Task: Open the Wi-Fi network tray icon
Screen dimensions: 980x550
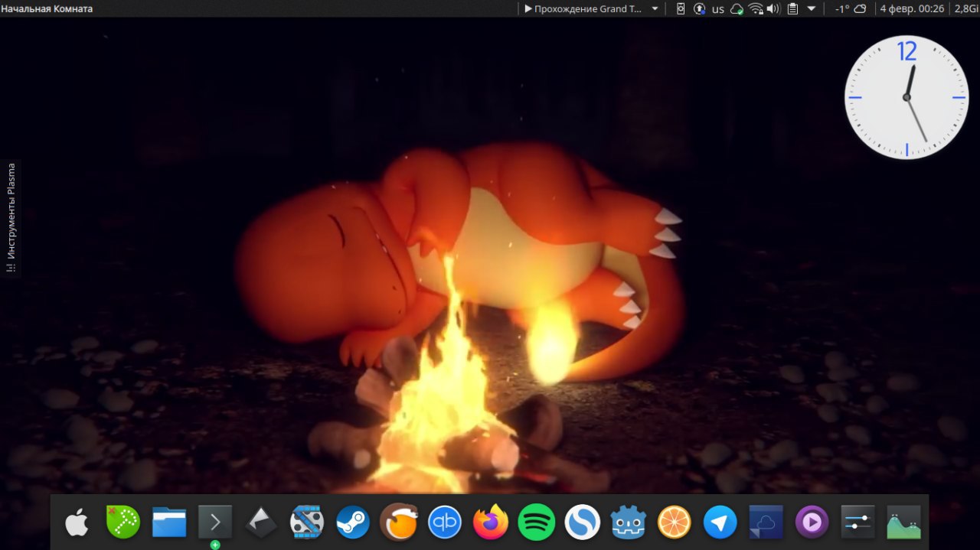Action: [x=756, y=9]
